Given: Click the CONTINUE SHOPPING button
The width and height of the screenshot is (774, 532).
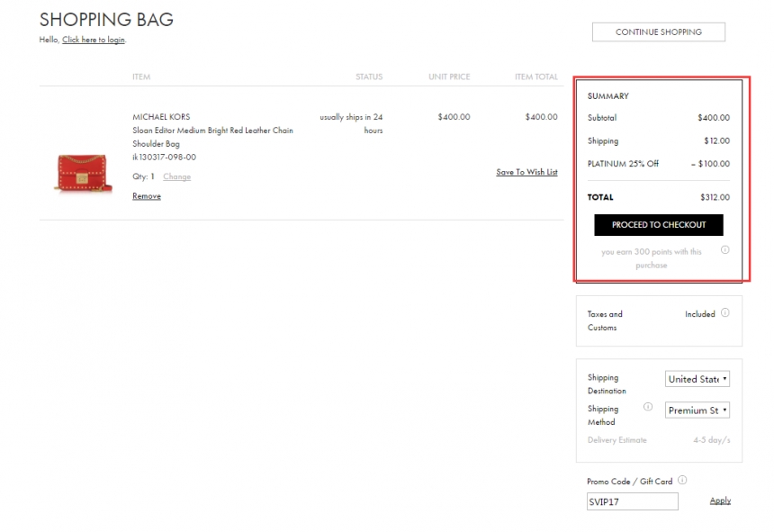Looking at the screenshot, I should point(658,32).
